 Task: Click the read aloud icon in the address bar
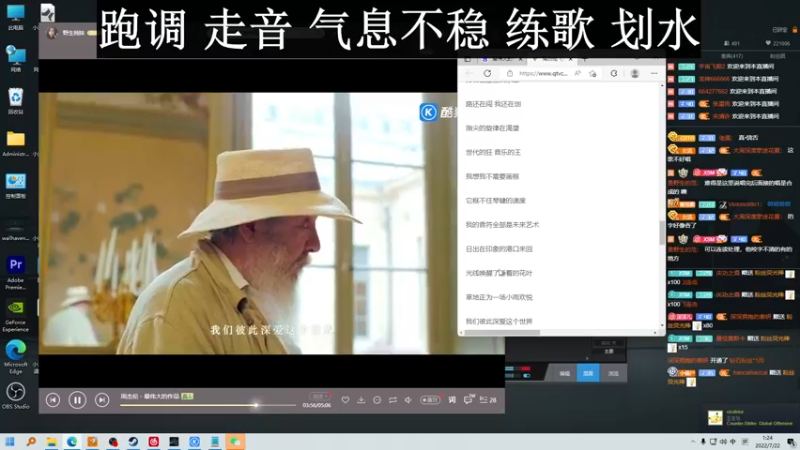point(578,73)
